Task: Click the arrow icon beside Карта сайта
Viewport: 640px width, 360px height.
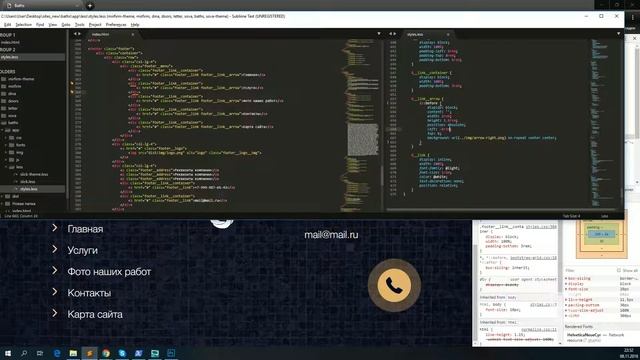Action: [x=55, y=313]
